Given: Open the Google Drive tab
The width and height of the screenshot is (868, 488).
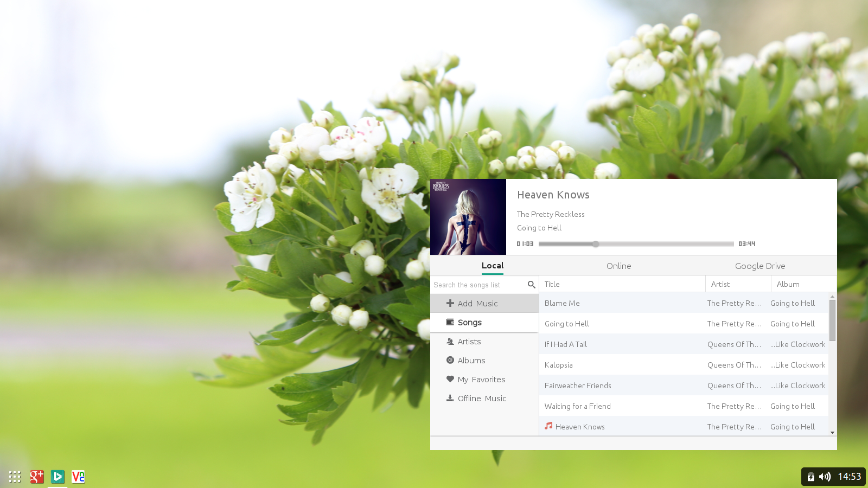Looking at the screenshot, I should coord(760,266).
